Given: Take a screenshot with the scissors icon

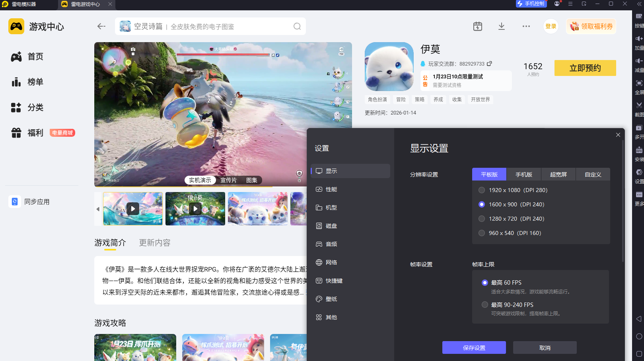Looking at the screenshot, I should 639,105.
